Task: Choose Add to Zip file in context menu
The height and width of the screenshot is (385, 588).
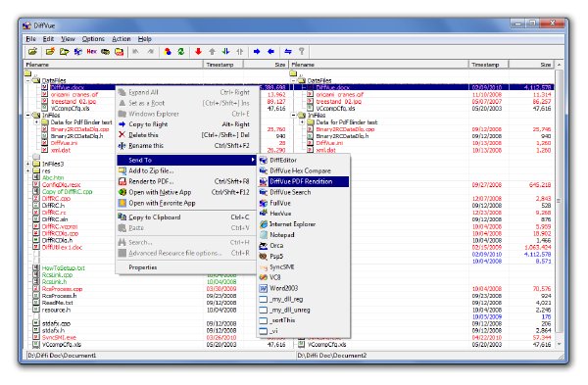Action: (x=186, y=170)
